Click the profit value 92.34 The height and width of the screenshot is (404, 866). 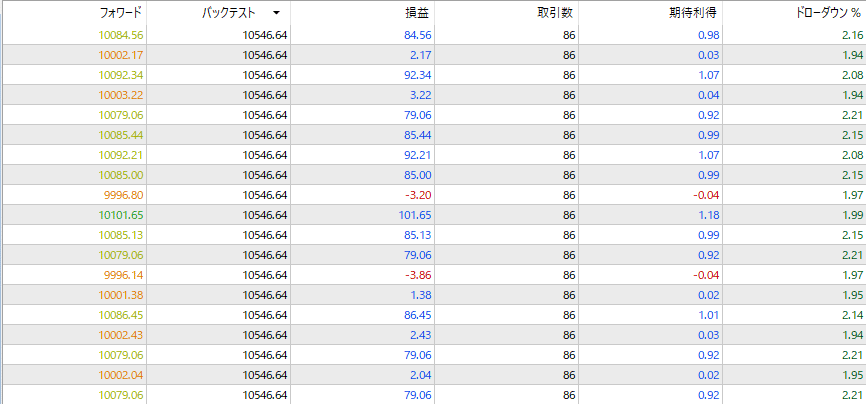pos(418,75)
